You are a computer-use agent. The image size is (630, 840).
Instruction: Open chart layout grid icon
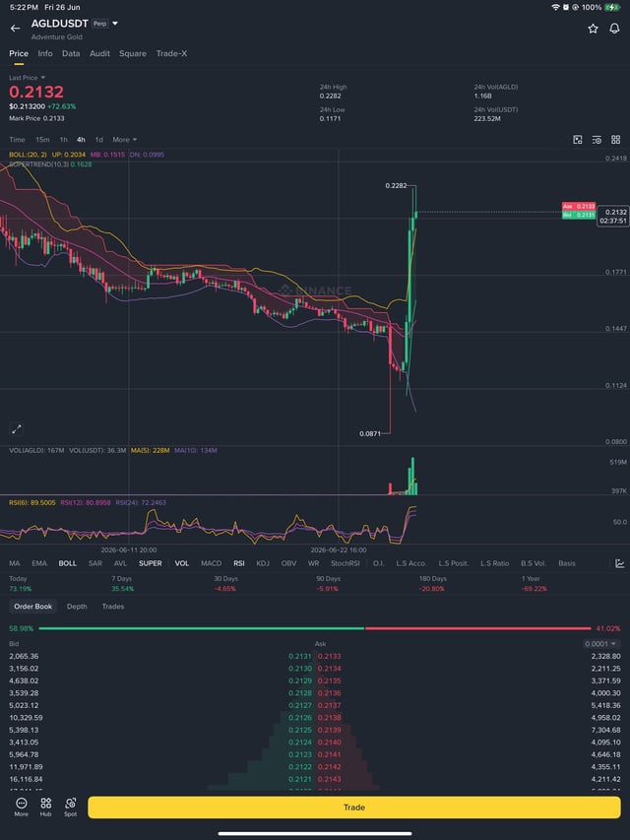coord(615,140)
